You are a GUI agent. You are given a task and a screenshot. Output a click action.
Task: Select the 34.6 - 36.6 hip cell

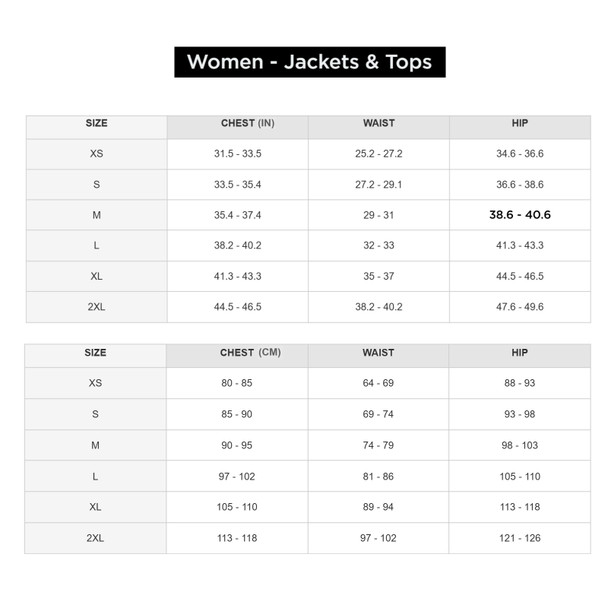[x=519, y=154]
